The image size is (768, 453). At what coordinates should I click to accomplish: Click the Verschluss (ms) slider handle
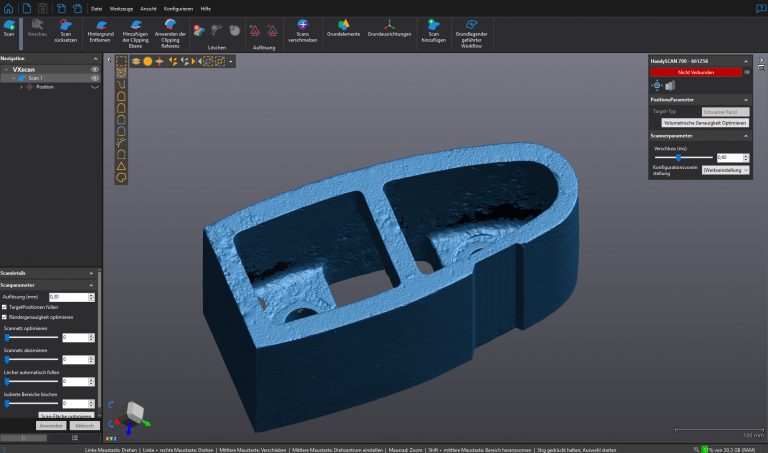point(678,157)
